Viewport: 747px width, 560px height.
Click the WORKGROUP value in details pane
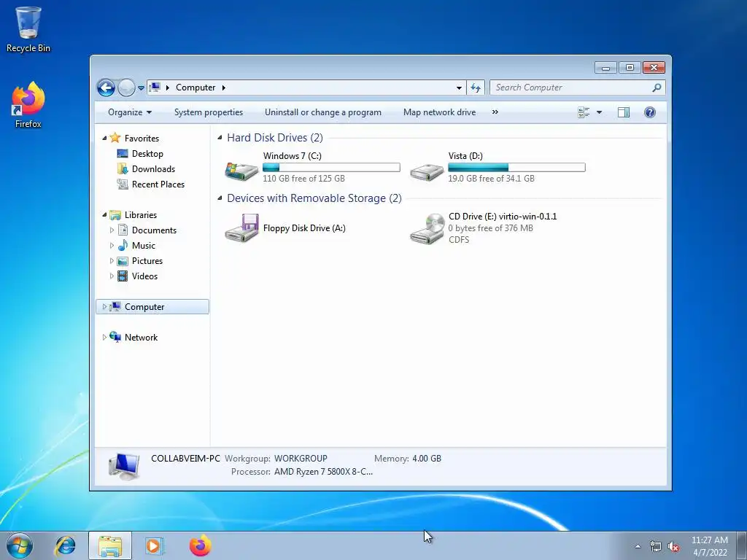click(301, 459)
